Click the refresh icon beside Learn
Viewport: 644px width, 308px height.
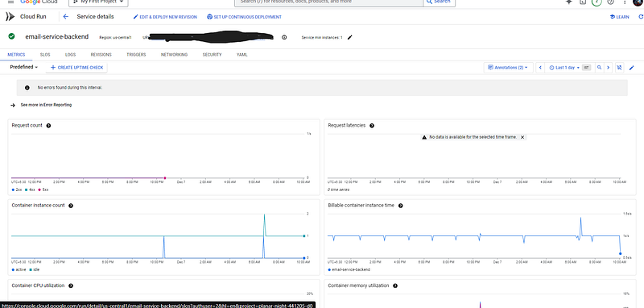tap(641, 17)
